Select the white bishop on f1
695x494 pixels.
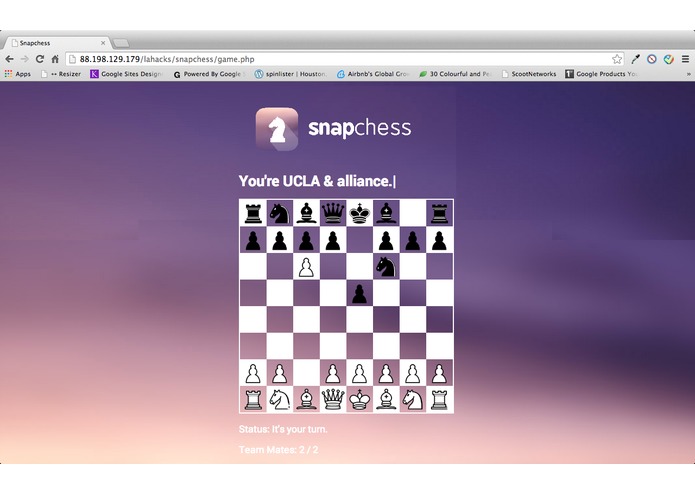coord(386,400)
